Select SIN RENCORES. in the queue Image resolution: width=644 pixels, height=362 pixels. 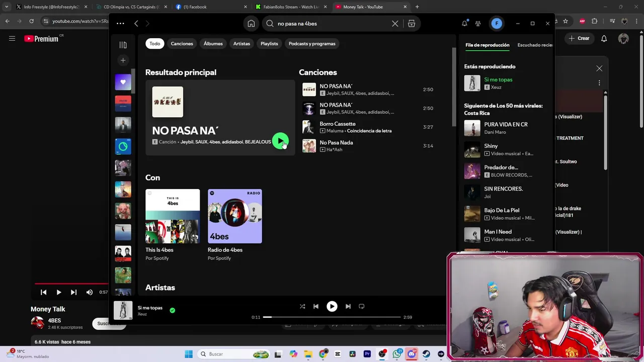[x=503, y=189]
